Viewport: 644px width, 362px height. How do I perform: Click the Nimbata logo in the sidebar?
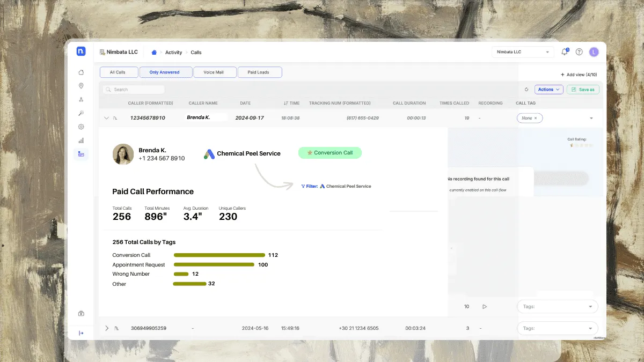click(81, 51)
